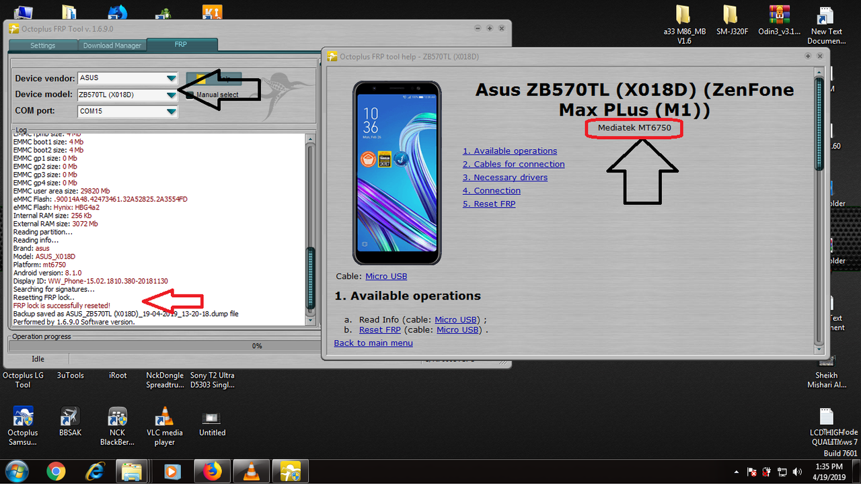Screen dimensions: 861x504
Task: Click the 'Idle' status bar text
Action: pos(38,359)
